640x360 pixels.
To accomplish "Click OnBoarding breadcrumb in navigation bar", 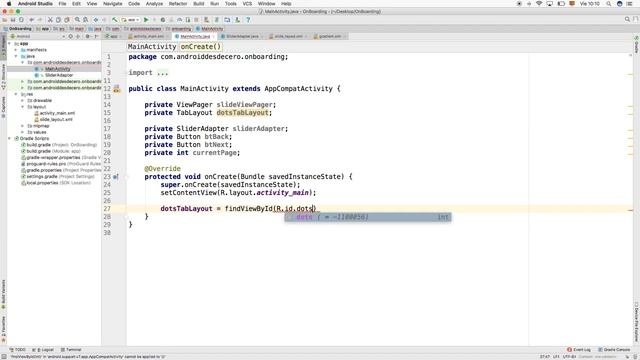I will point(17,29).
